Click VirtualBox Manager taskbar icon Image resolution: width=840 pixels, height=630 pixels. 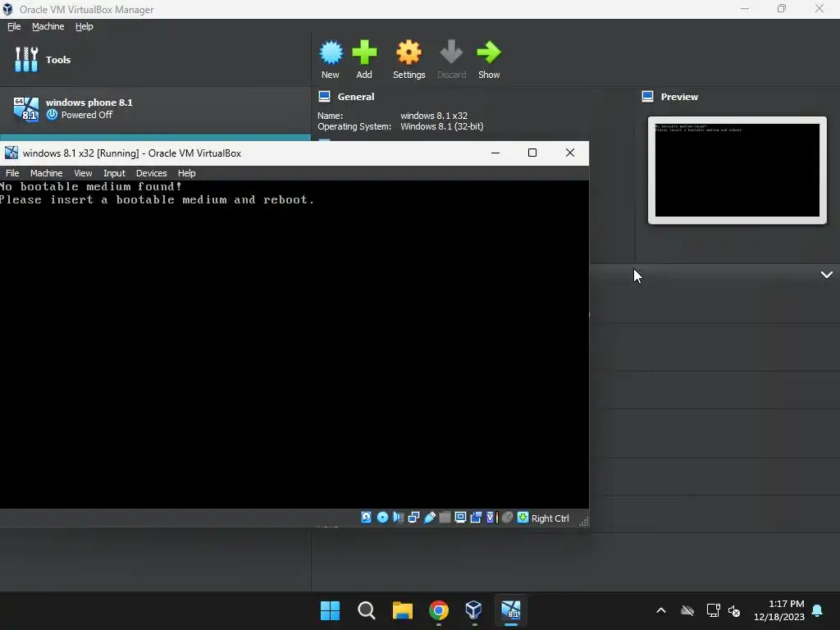click(x=474, y=610)
